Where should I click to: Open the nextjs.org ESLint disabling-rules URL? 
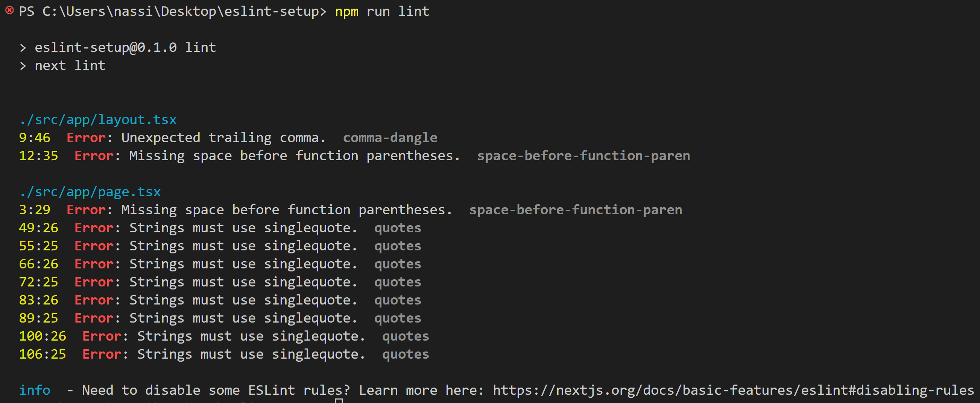click(x=733, y=390)
